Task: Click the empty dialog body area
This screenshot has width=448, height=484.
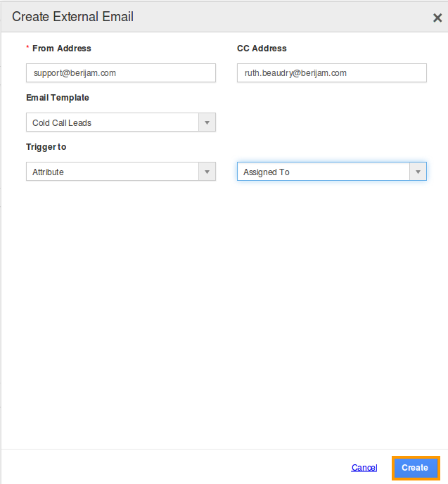Action: 224,309
